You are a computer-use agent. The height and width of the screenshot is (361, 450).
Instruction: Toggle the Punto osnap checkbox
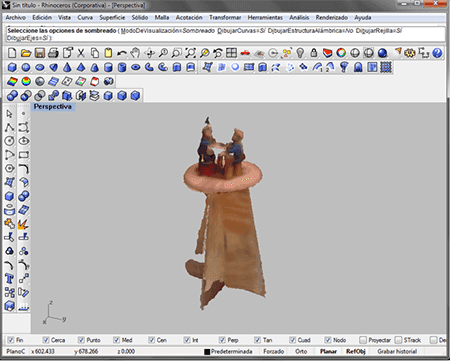(81, 340)
